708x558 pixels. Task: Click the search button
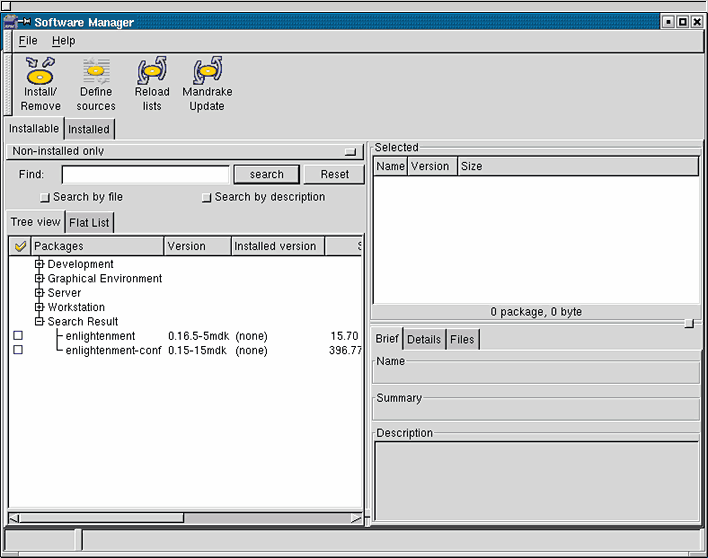[x=266, y=174]
